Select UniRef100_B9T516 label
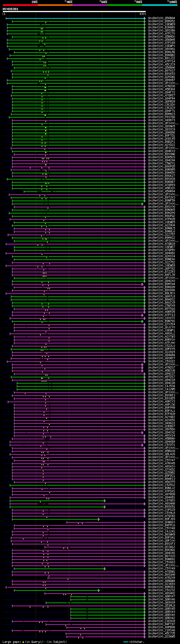The image size is (180, 644). [x=161, y=309]
